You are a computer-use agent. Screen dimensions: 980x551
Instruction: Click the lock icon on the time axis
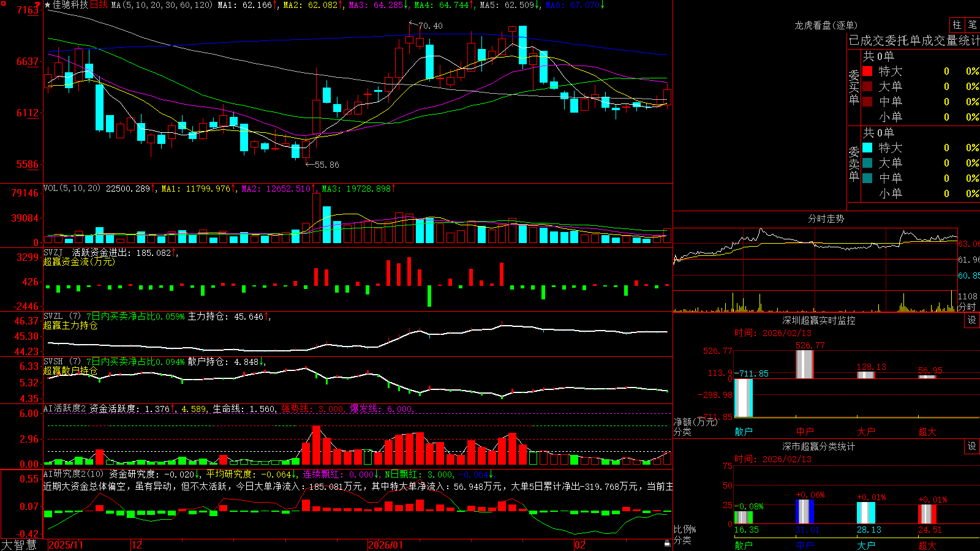click(x=667, y=544)
